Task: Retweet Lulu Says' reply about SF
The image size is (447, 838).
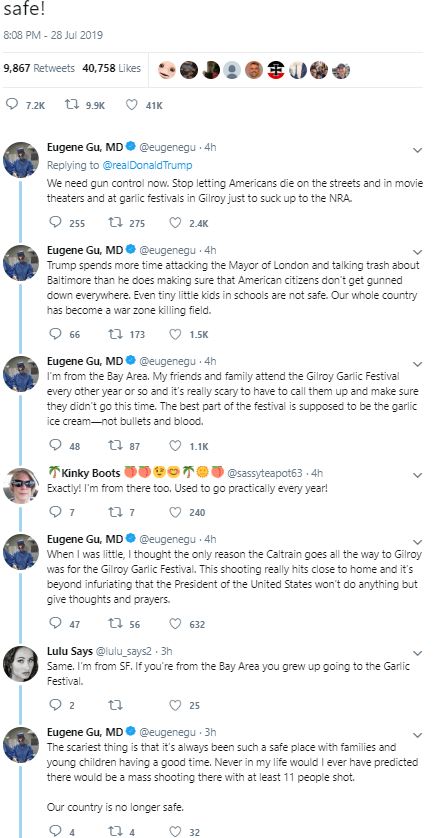Action: point(114,705)
